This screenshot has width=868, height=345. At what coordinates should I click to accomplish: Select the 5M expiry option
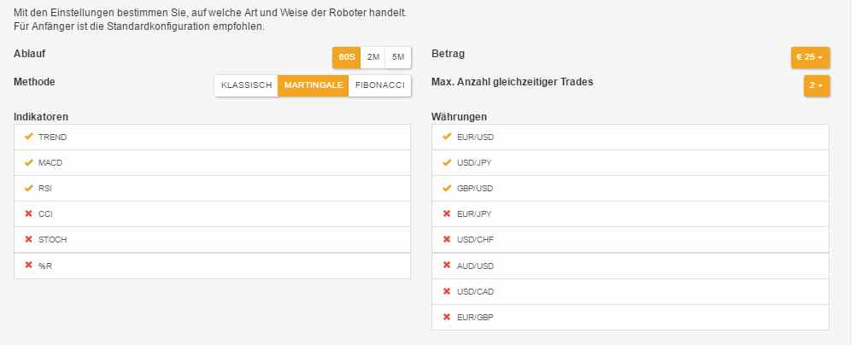[x=398, y=57]
